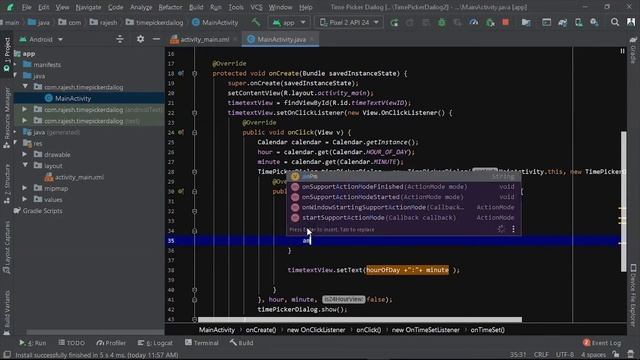640x360 pixels.
Task: Open completion popup options three-dot icon
Action: coord(513,229)
